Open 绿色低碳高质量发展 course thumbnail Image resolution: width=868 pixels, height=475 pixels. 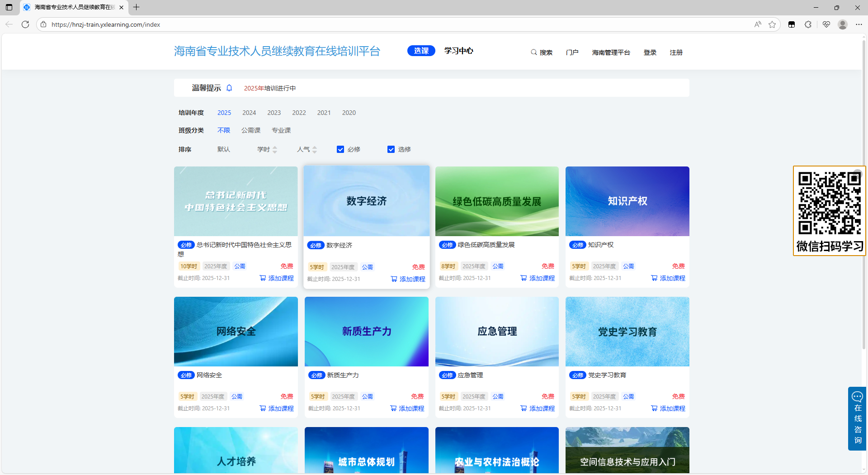click(497, 201)
